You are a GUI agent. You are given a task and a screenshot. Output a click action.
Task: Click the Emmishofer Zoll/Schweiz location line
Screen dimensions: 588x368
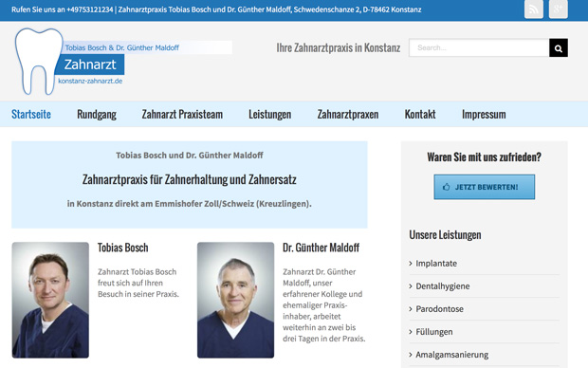pos(190,204)
